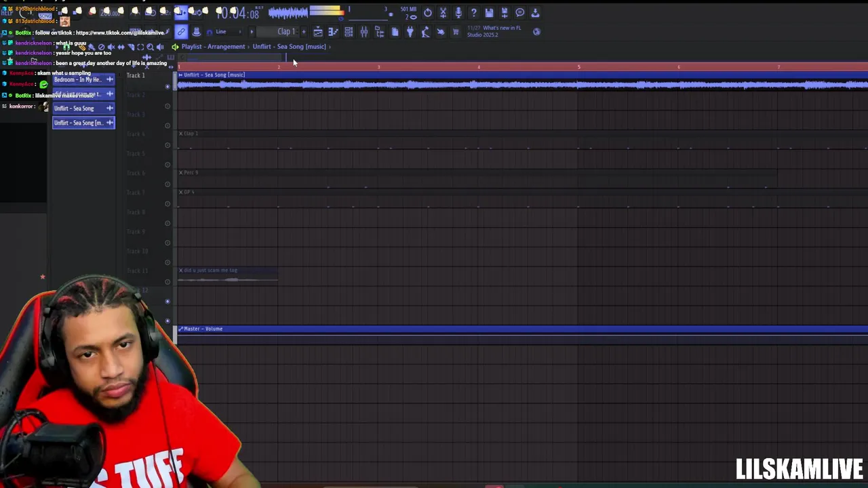Click the globe online news icon

536,32
